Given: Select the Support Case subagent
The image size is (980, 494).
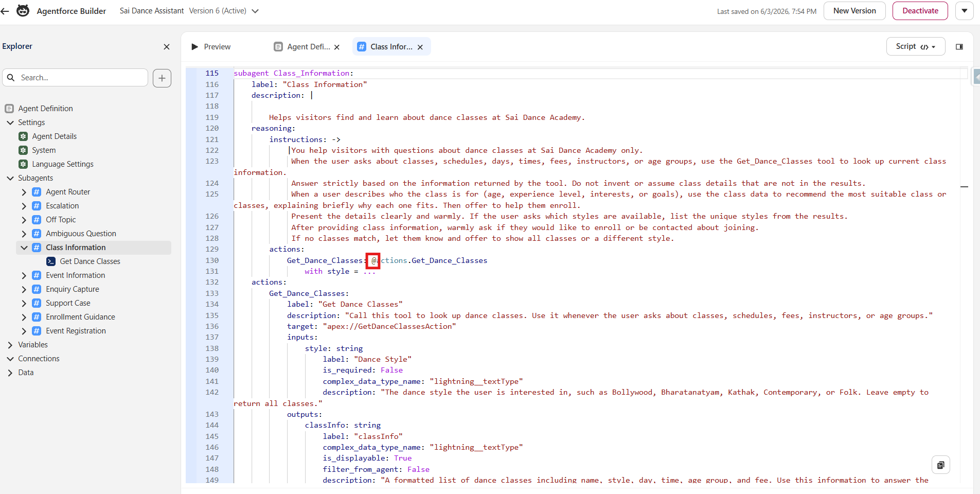Looking at the screenshot, I should 68,303.
